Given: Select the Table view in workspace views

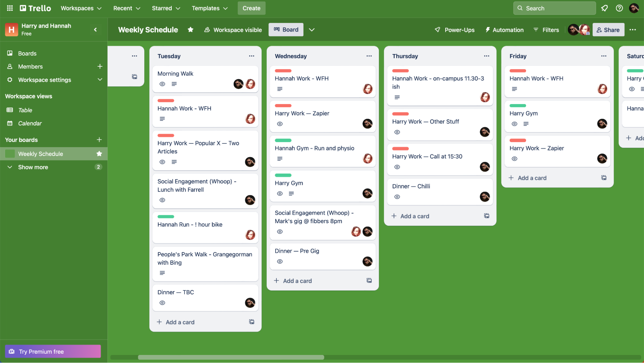Looking at the screenshot, I should [x=25, y=110].
